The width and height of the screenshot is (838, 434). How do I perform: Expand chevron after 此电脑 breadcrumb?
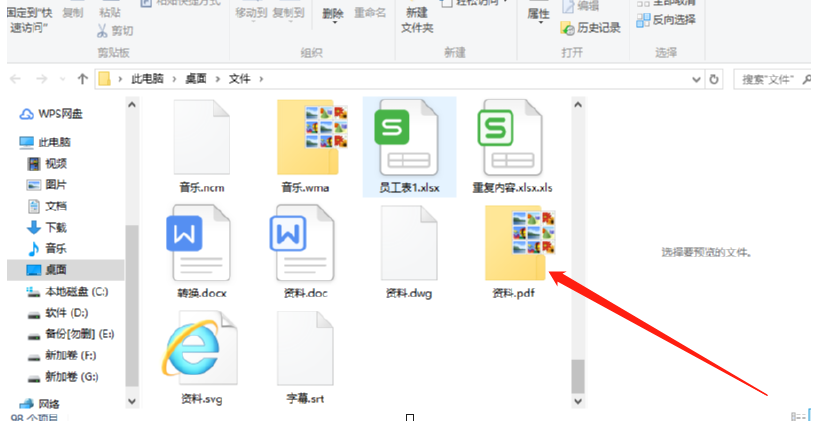click(174, 79)
